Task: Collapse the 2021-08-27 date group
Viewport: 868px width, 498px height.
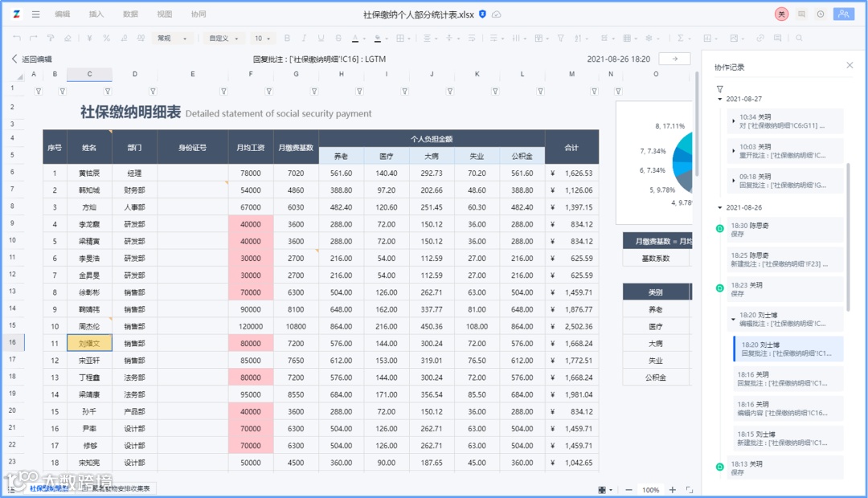Action: tap(720, 99)
